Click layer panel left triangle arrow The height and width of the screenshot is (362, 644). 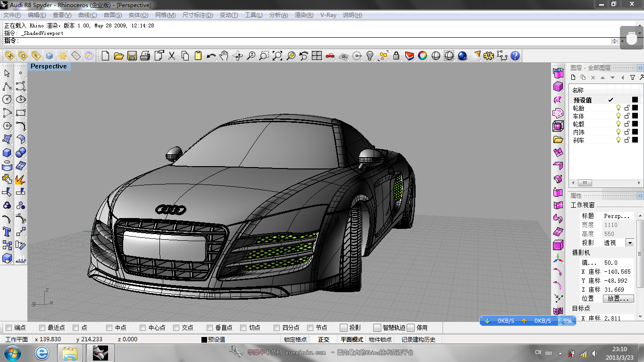(623, 77)
